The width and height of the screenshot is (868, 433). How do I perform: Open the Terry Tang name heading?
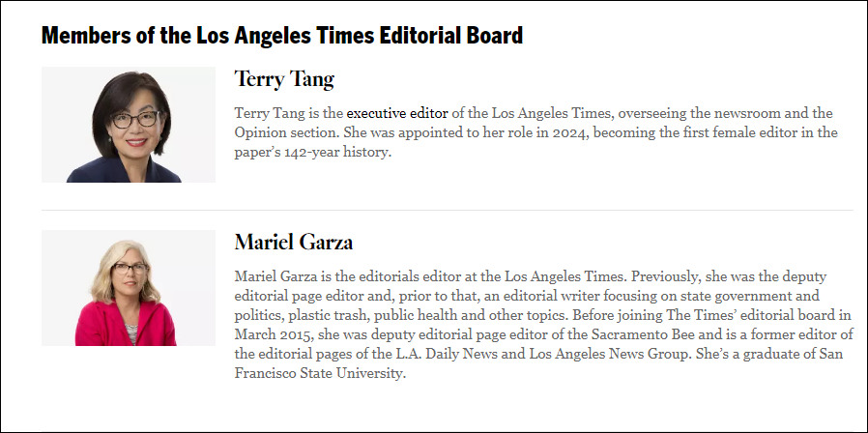click(284, 79)
